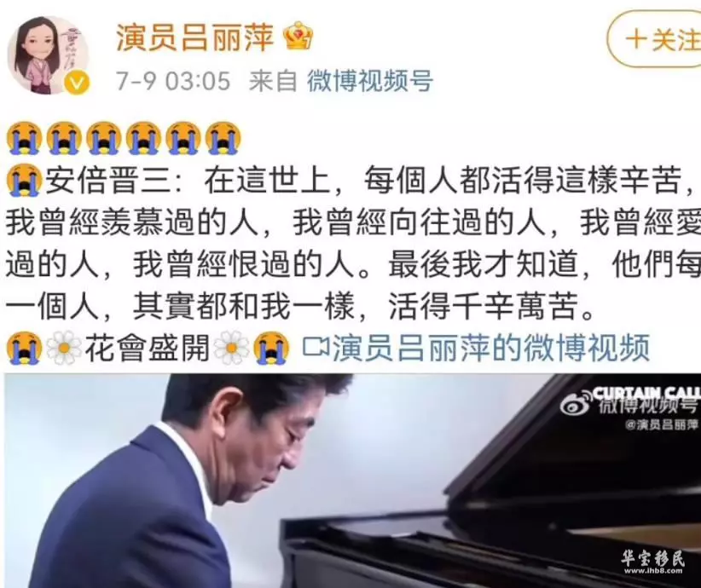Tap the crown membership icon beside the username
Viewport: 701px width, 588px height.
coord(298,36)
